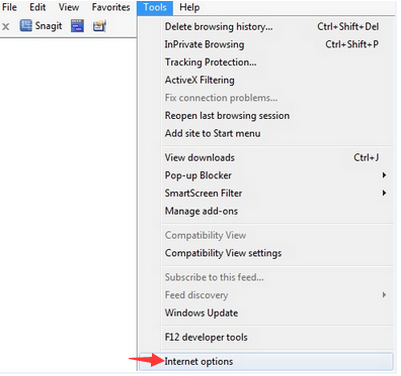Click the Pop-up Blocker submenu arrow
Screen dimensions: 401x376
coord(384,175)
